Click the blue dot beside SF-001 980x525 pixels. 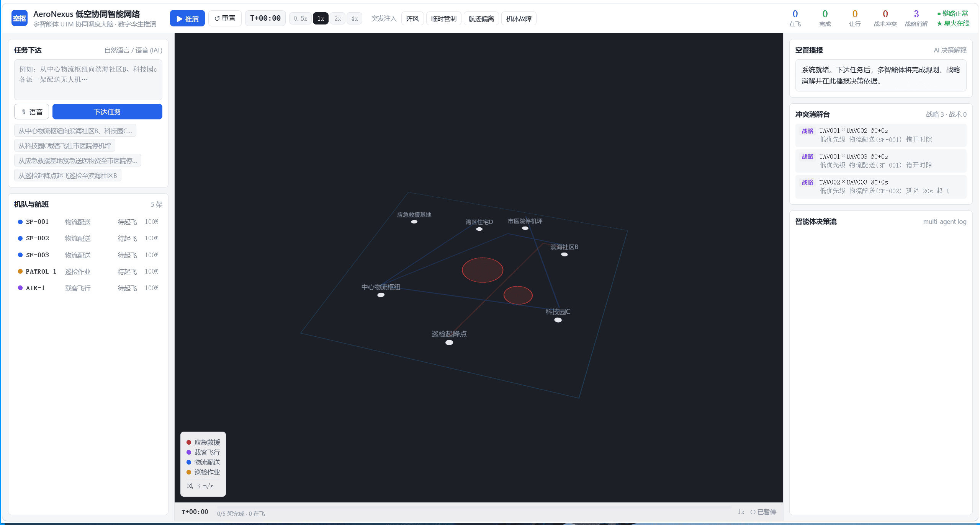point(20,222)
